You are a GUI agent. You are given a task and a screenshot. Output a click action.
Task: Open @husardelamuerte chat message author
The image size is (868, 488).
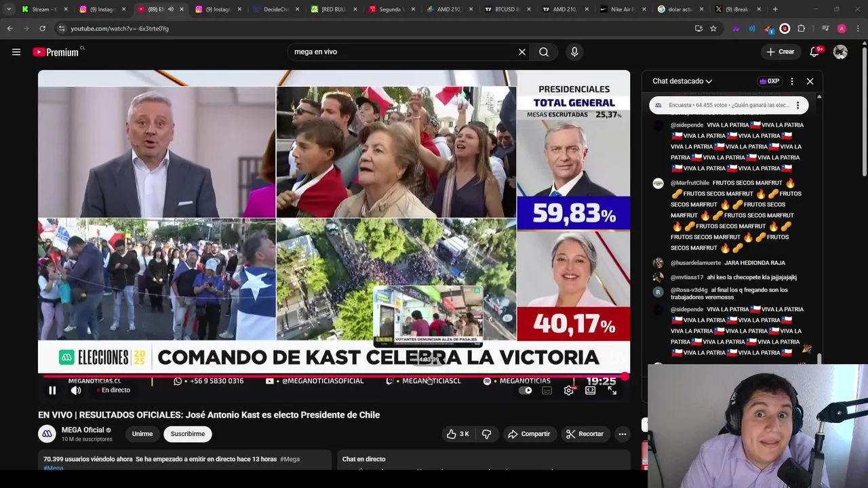coord(696,263)
